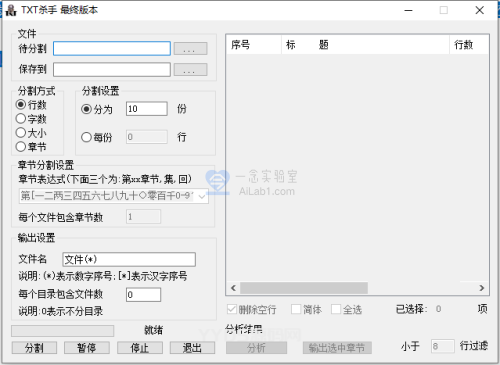Click the 停止 button
This screenshot has width=500, height=365.
[x=140, y=348]
